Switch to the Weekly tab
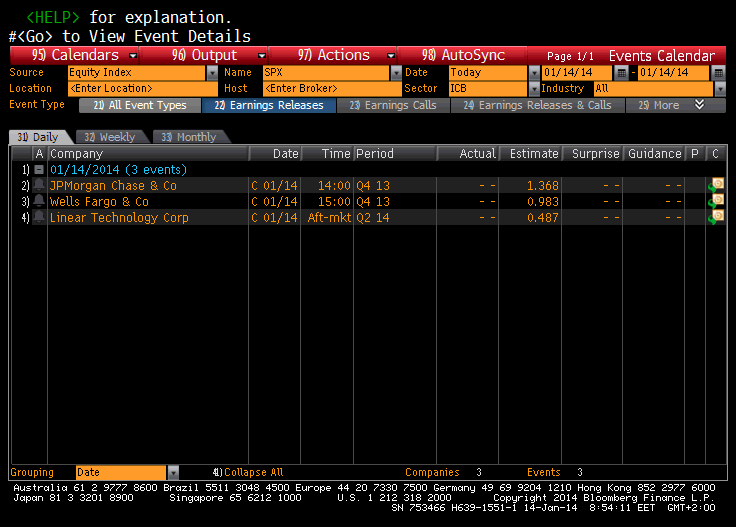Viewport: 736px width, 527px height. 110,137
